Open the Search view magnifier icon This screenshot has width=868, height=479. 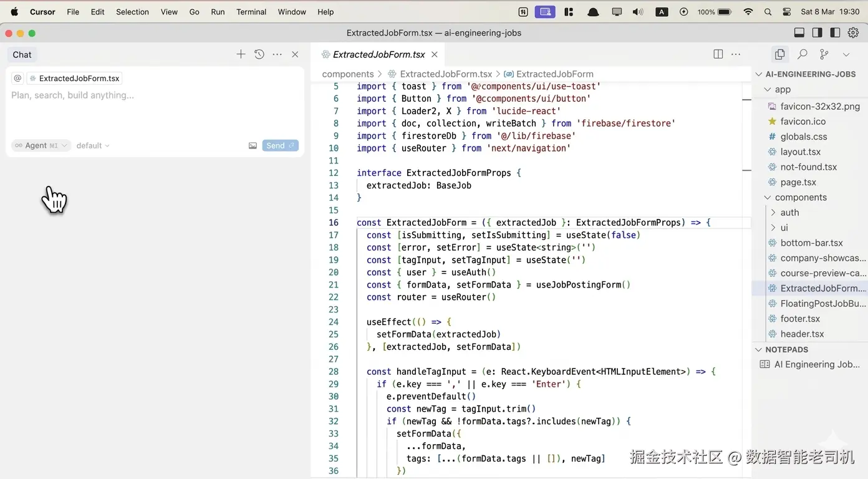(803, 54)
